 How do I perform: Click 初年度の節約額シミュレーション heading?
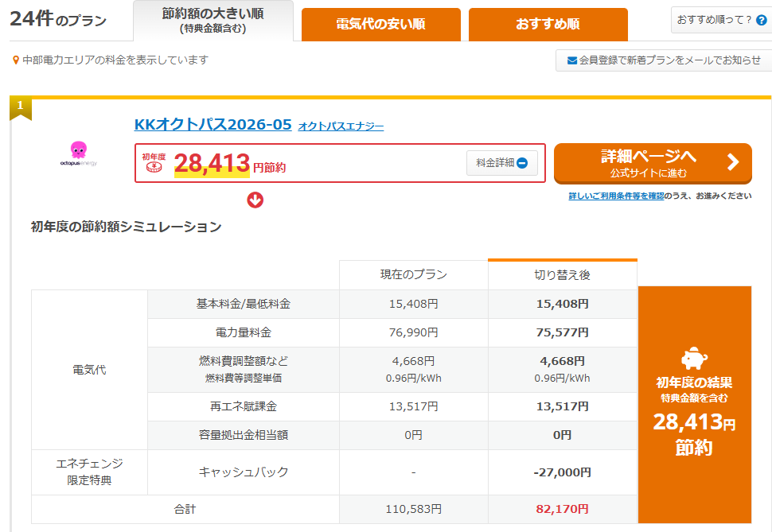[127, 227]
